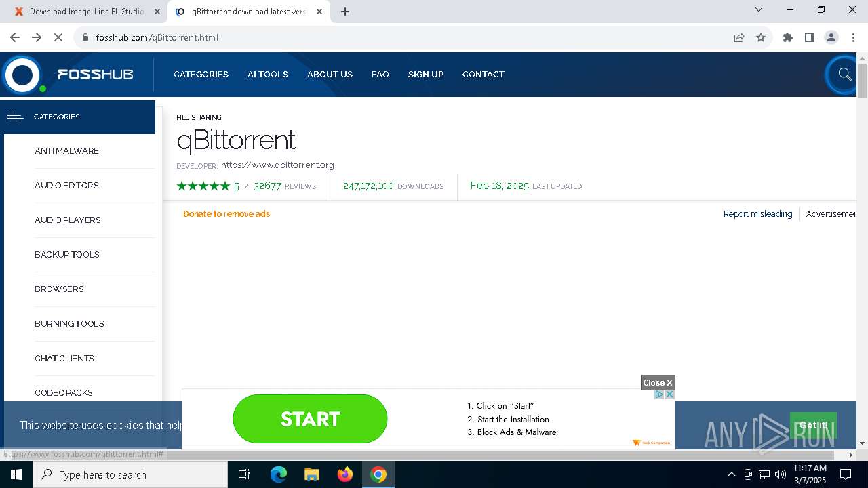Open a new tab with plus button
This screenshot has width=868, height=488.
345,12
